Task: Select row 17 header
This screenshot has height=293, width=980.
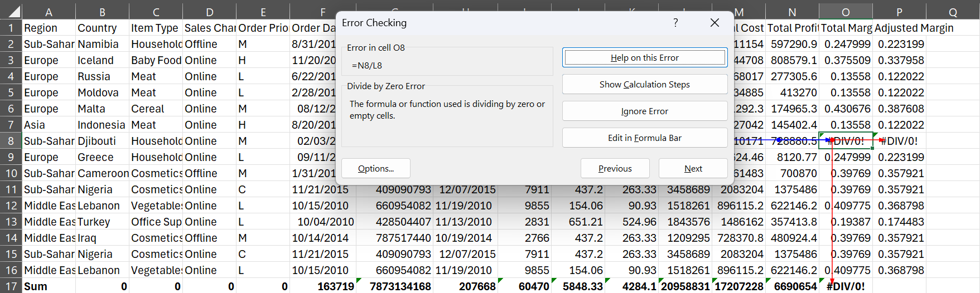Action: (11, 286)
